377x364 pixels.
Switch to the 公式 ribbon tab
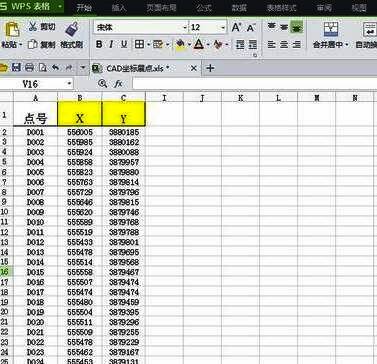tap(204, 7)
